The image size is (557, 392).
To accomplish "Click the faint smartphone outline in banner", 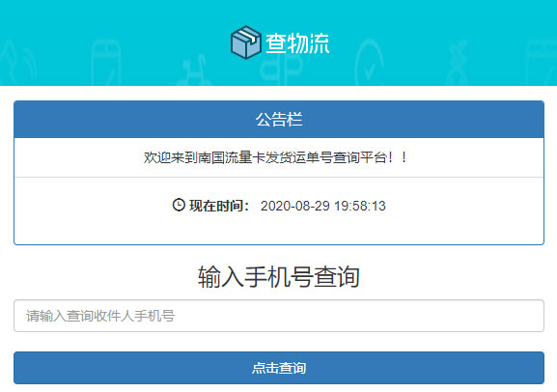I will click(x=105, y=62).
